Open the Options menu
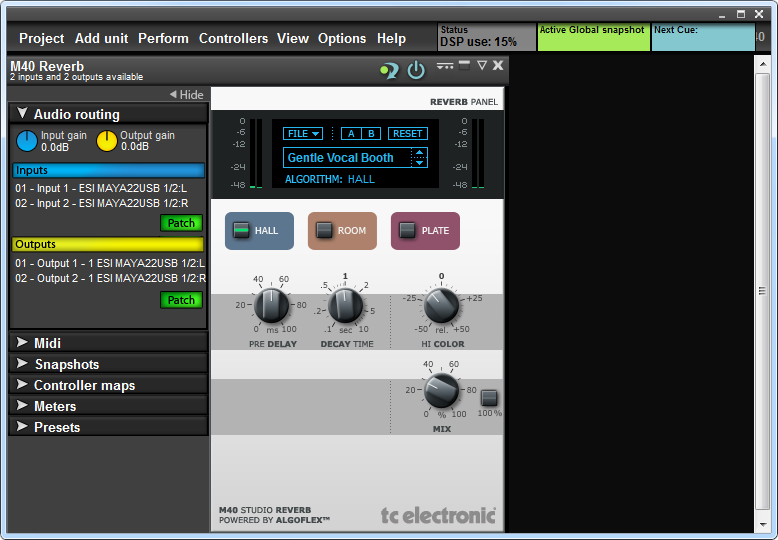The image size is (778, 540). [342, 38]
